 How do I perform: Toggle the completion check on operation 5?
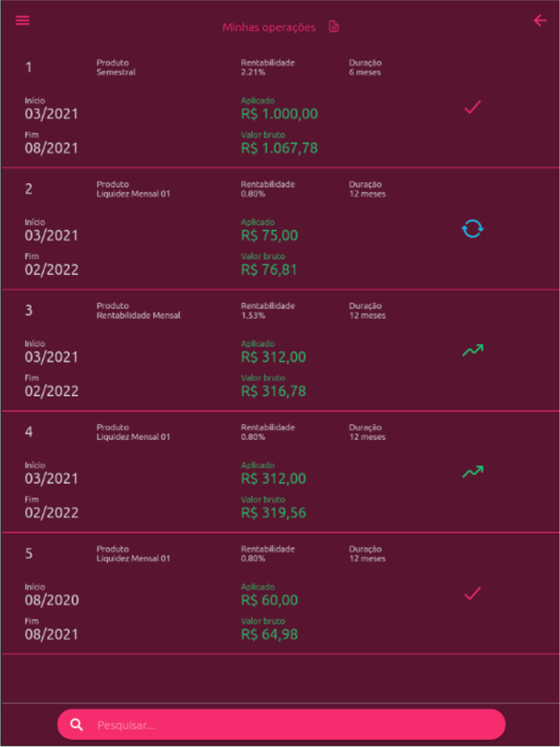472,594
